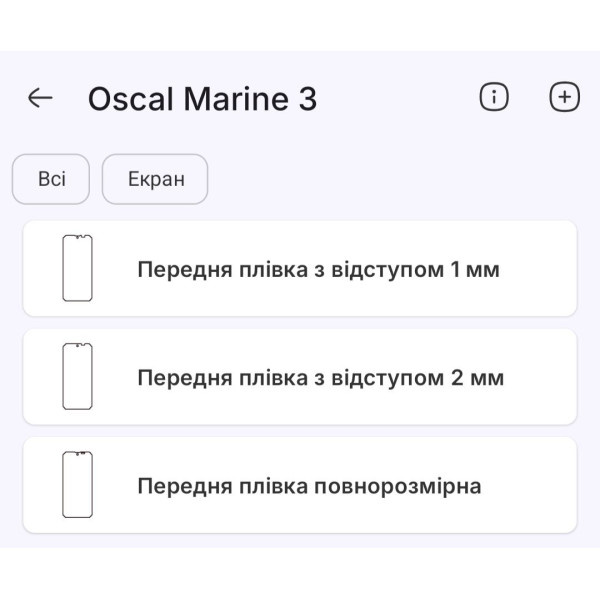Viewport: 600px width, 600px height.
Task: Click the blank strip above the header
Action: [x=300, y=25]
